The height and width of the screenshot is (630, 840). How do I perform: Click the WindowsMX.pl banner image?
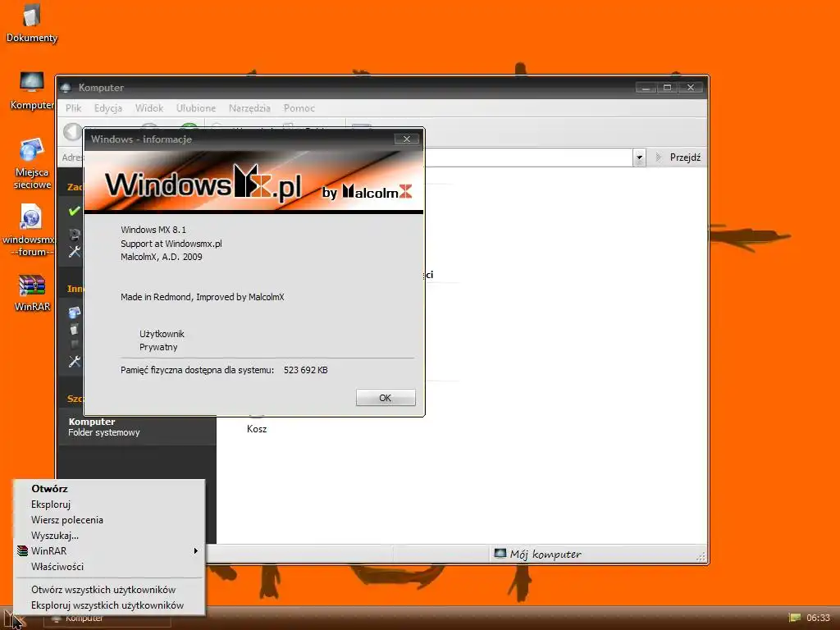(254, 182)
